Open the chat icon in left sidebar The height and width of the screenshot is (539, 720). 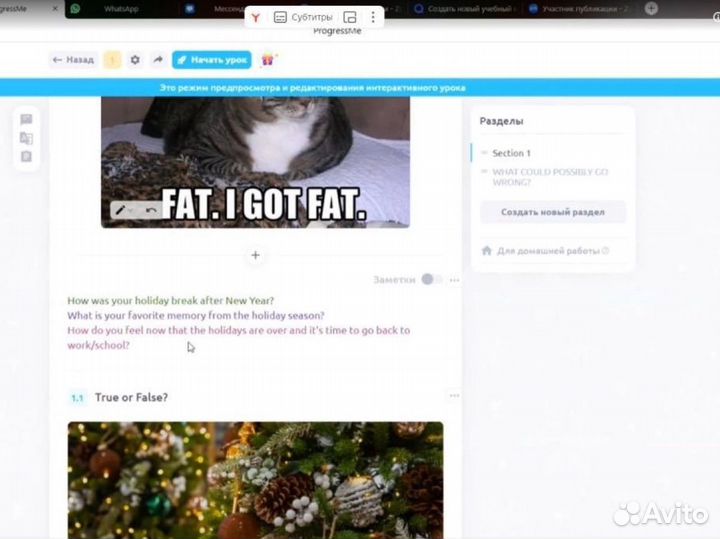point(26,119)
